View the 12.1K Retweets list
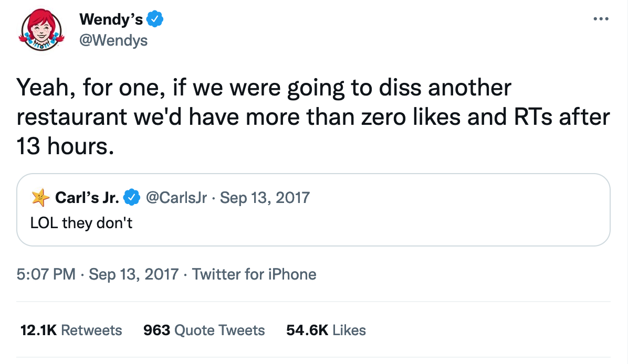This screenshot has height=364, width=628. [x=70, y=330]
